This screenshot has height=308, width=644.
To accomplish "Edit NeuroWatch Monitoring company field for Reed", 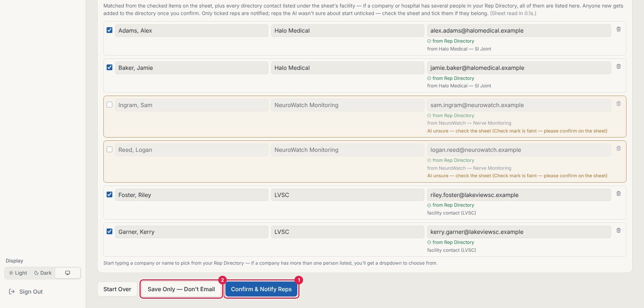I will [x=347, y=150].
